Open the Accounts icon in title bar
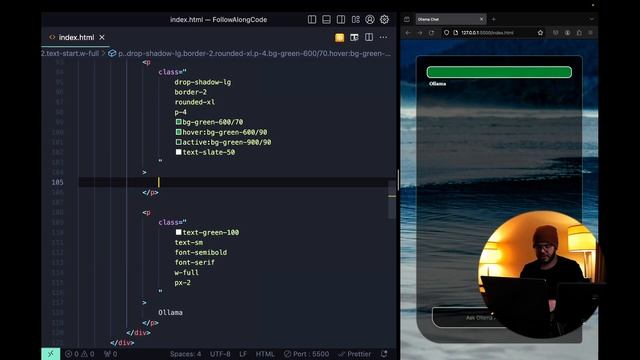640x360 pixels. [370, 20]
